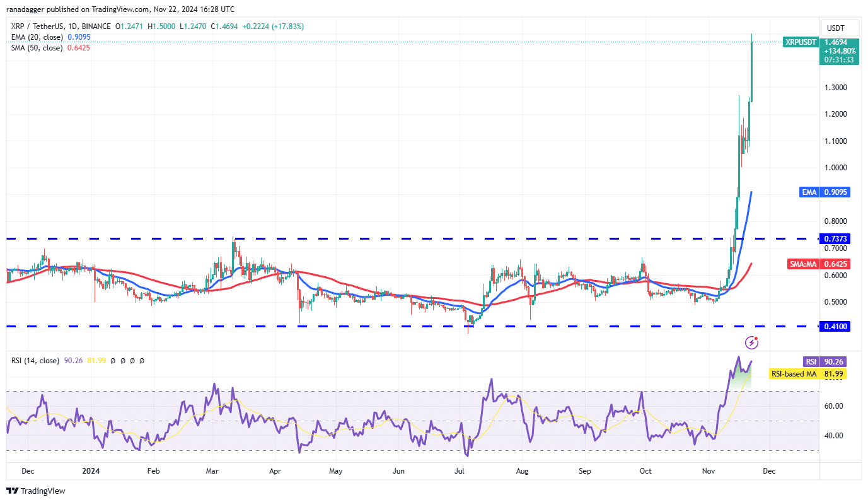The image size is (868, 502).
Task: Click the purple 90.26 value tag on the RSI axis
Action: (833, 362)
